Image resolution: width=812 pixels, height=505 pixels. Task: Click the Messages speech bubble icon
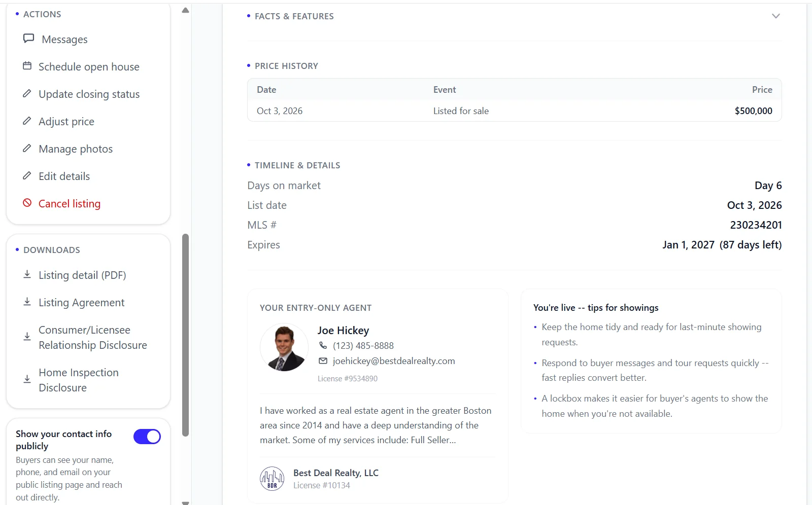pos(28,39)
